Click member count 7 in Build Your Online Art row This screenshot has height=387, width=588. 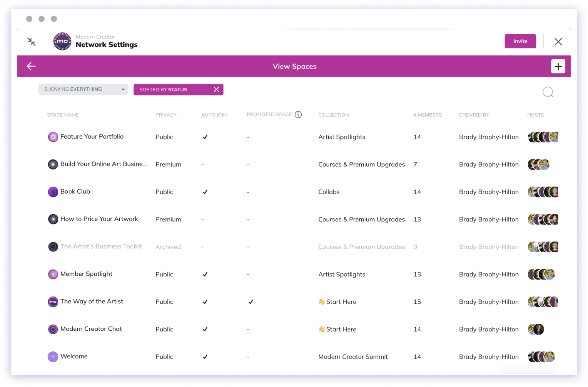tap(415, 164)
